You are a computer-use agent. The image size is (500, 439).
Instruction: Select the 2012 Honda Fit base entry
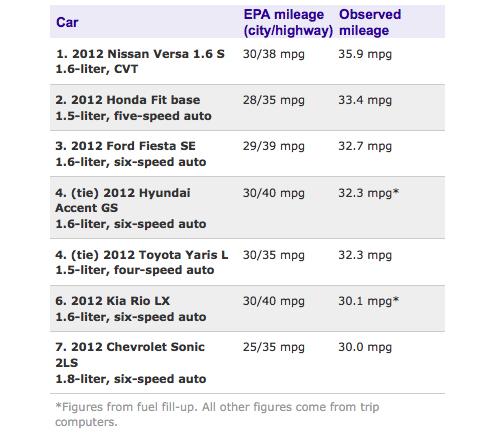[x=247, y=108]
